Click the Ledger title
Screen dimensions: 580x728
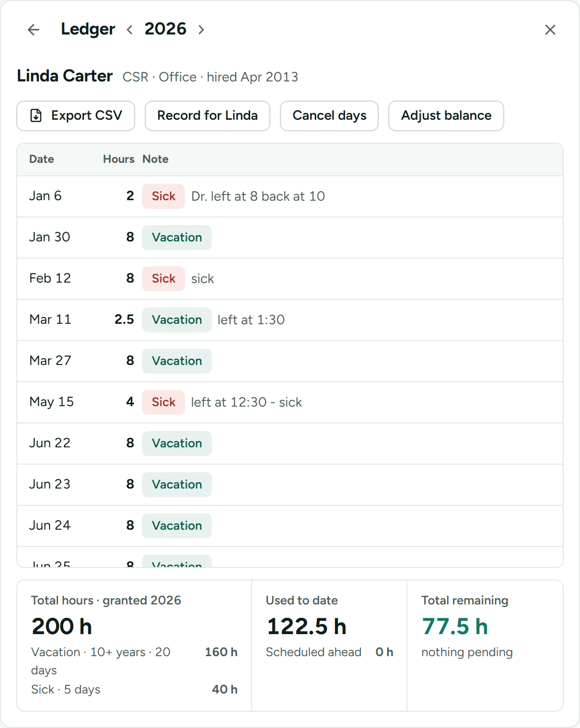[88, 30]
